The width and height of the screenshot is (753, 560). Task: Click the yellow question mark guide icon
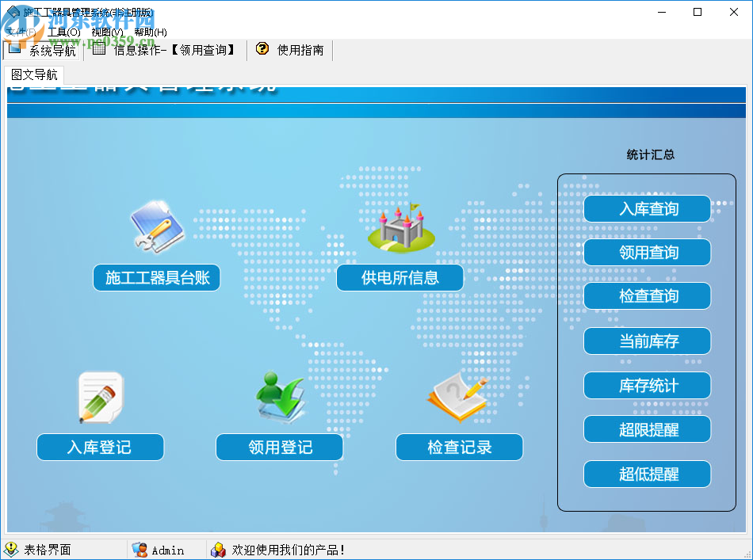tap(262, 48)
